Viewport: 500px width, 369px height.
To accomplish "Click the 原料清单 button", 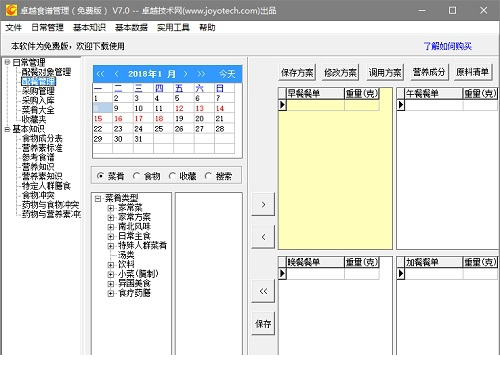I will [x=473, y=72].
